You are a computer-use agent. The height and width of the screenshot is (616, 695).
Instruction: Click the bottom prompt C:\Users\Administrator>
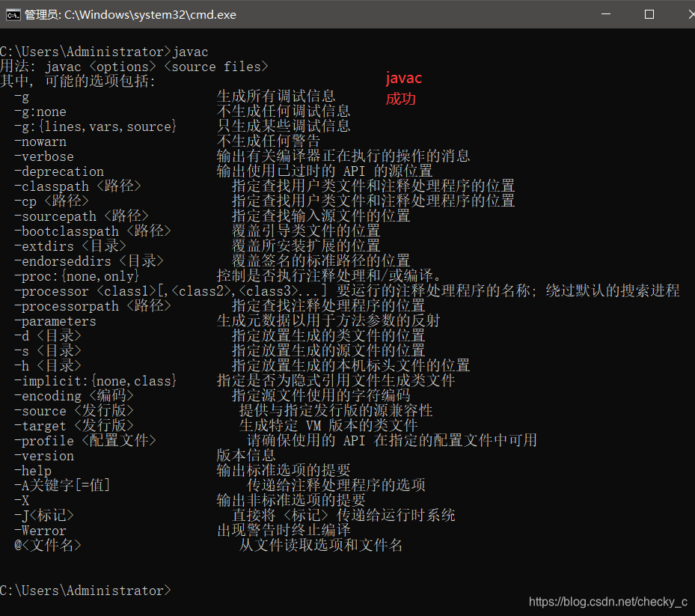85,591
